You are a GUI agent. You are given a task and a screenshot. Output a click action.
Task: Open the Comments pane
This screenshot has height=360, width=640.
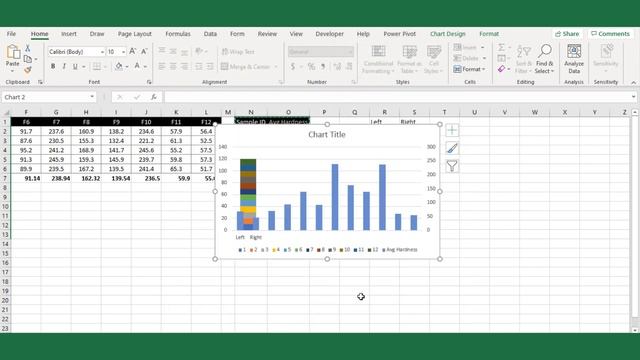[610, 34]
